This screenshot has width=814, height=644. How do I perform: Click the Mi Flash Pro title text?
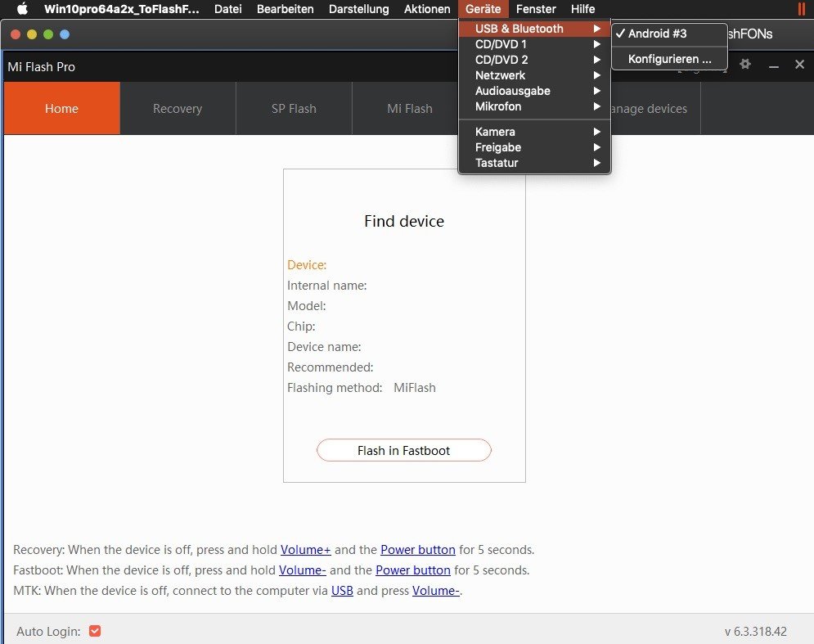coord(42,66)
